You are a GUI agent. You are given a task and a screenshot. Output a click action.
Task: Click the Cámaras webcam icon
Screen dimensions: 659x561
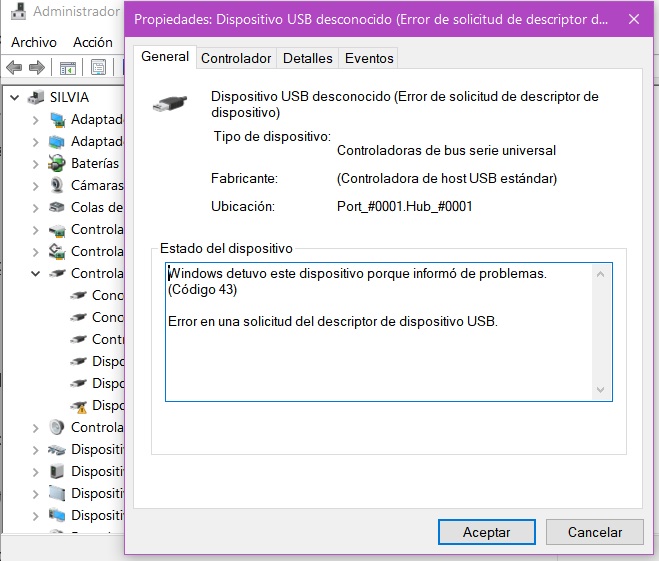tap(58, 185)
